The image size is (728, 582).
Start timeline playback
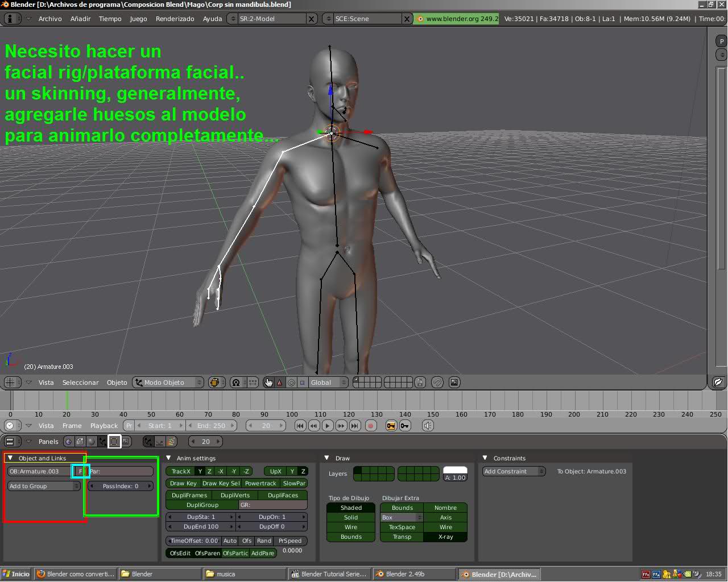tap(328, 426)
